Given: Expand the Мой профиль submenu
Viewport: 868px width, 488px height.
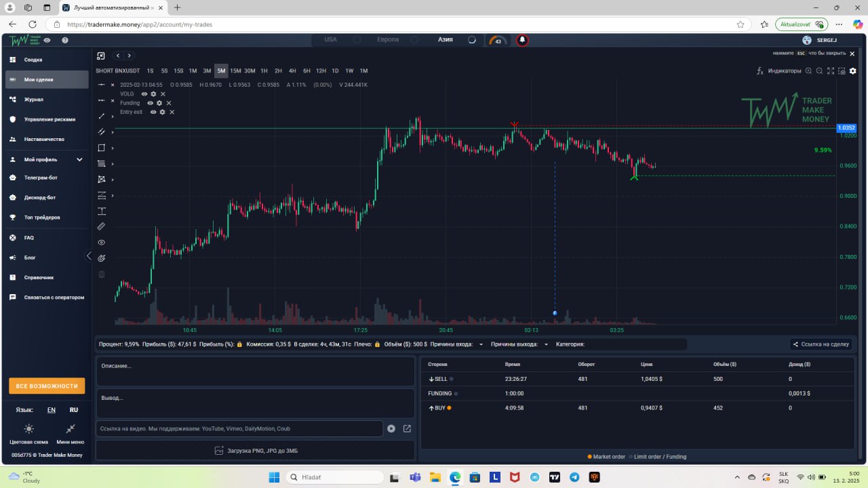Looking at the screenshot, I should [x=79, y=159].
